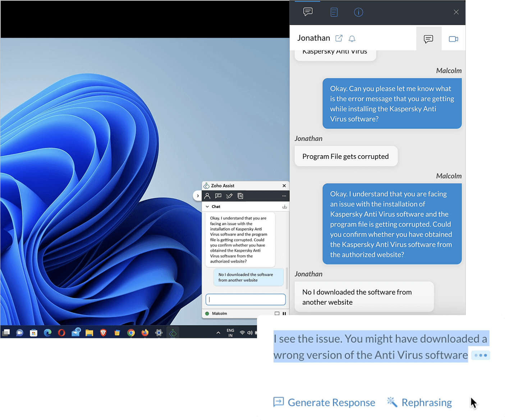Open Settings from the taskbar
Screen dimensions: 505x420
point(159,333)
